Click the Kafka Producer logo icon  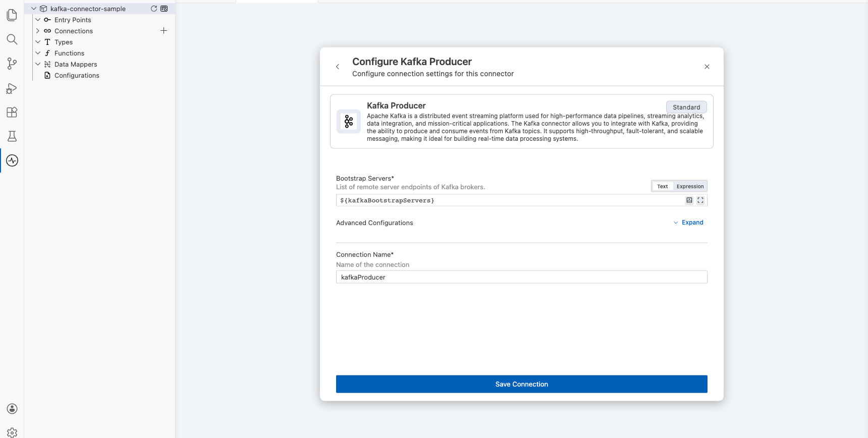tap(349, 121)
